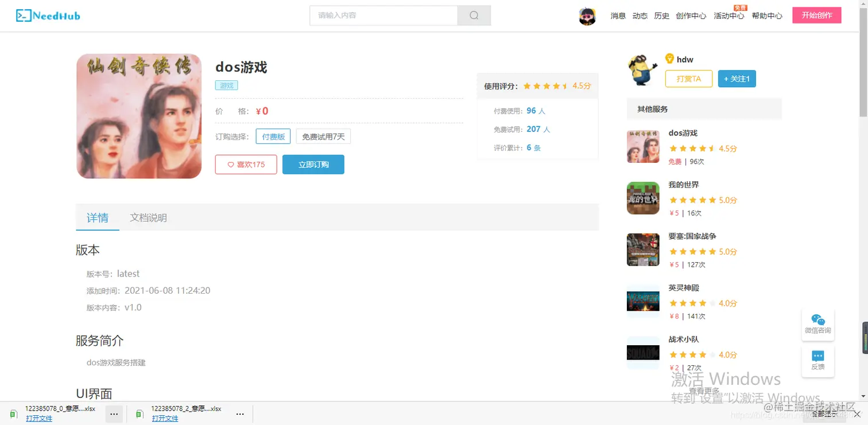
Task: Open the hdw author minion avatar
Action: [642, 70]
